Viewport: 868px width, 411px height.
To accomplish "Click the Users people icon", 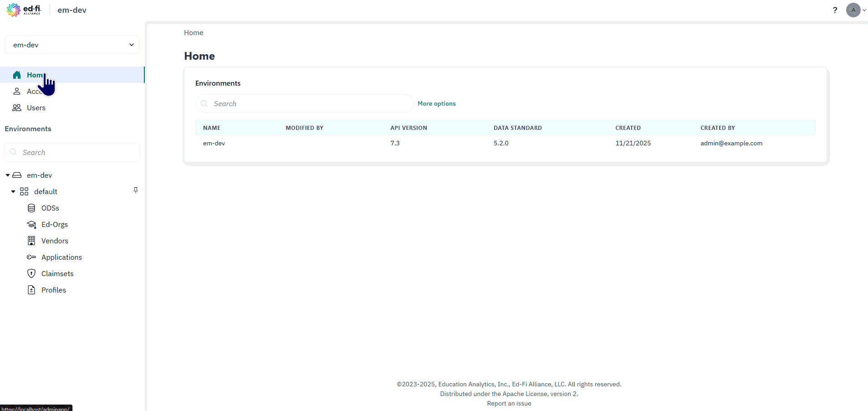I will coord(16,108).
